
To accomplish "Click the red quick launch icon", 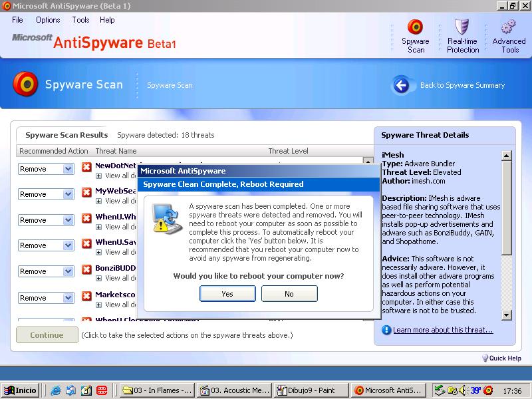I will pyautogui.click(x=102, y=390).
